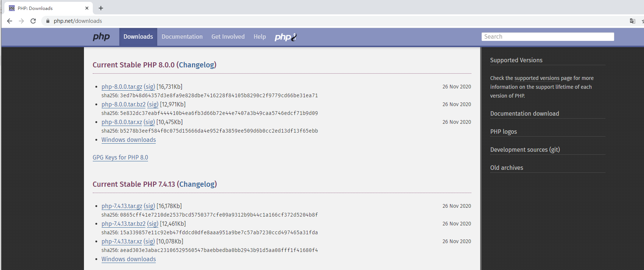Download php-7.4.13.tar.xz
The image size is (644, 270).
(122, 241)
